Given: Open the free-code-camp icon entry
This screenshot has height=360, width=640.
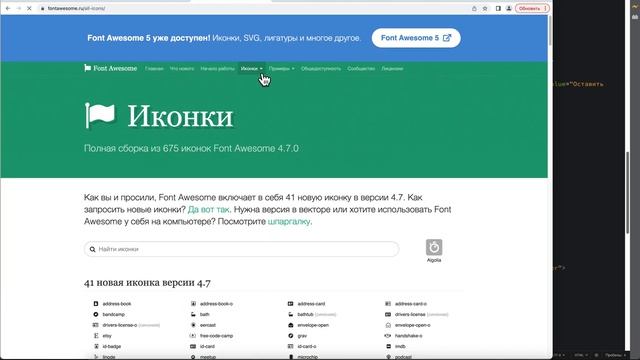Looking at the screenshot, I should [x=212, y=336].
